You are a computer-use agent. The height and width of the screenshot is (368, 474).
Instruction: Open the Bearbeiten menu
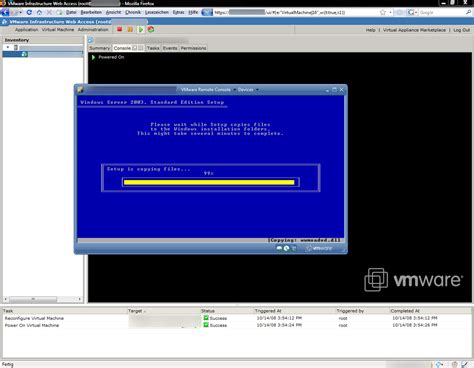click(91, 12)
